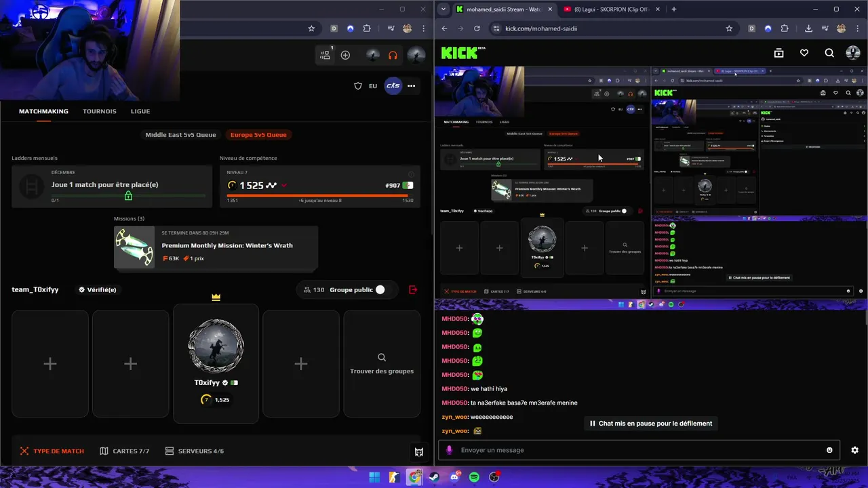Open Discord from the taskbar
Screen dimensions: 868x488
tap(454, 477)
